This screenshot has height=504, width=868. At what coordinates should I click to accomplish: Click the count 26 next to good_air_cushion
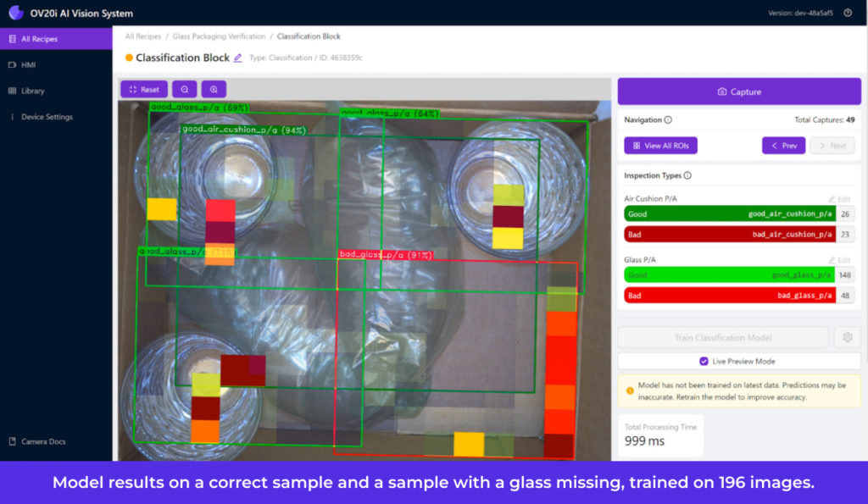[x=845, y=213]
